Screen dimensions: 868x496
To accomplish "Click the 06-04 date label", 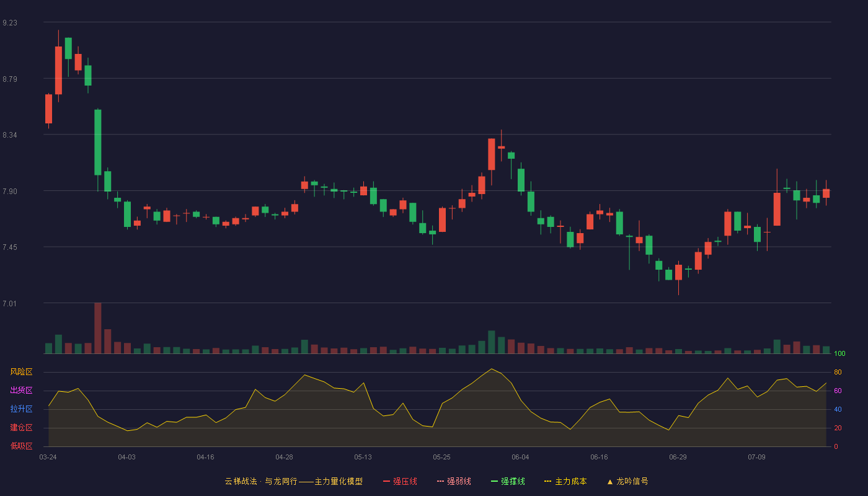I will pos(520,457).
